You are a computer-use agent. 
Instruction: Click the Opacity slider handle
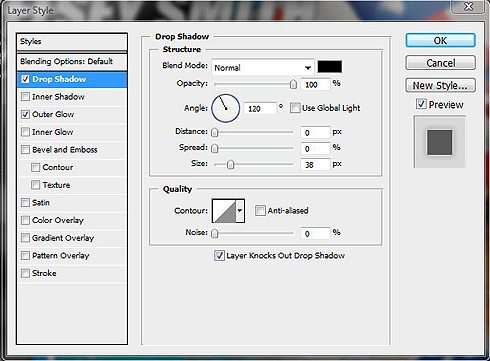coord(293,84)
